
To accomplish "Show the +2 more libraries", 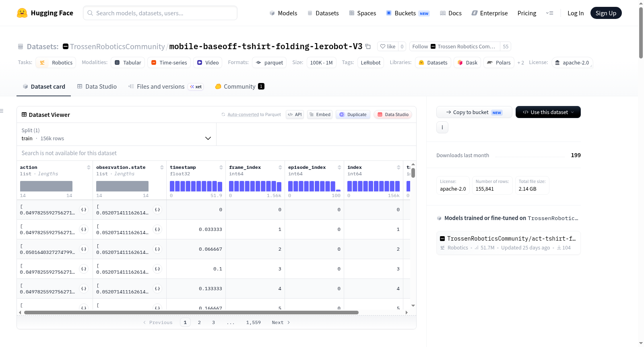I will coord(520,62).
